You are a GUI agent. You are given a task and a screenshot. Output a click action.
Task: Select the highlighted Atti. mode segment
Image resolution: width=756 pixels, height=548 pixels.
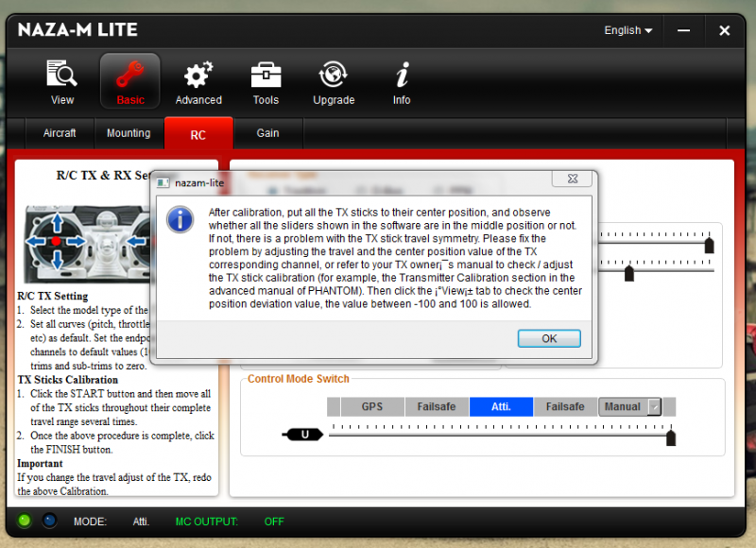501,407
